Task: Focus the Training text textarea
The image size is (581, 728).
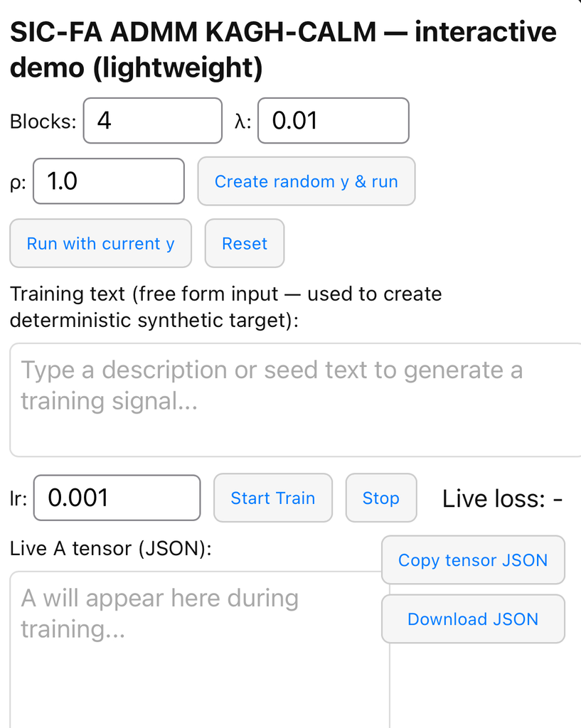Action: click(295, 400)
